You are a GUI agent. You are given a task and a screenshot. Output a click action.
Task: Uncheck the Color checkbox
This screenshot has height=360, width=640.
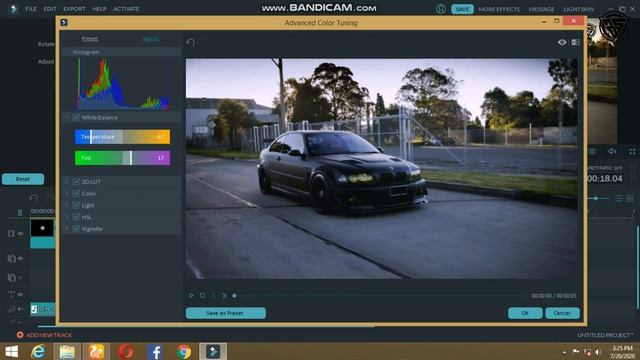[76, 193]
